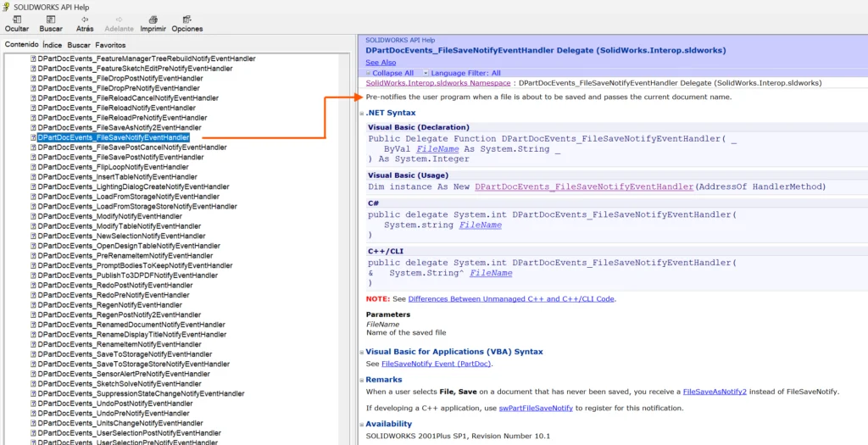Screen dimensions: 868x445
Task: Click the Imprimir printer icon
Action: [153, 19]
